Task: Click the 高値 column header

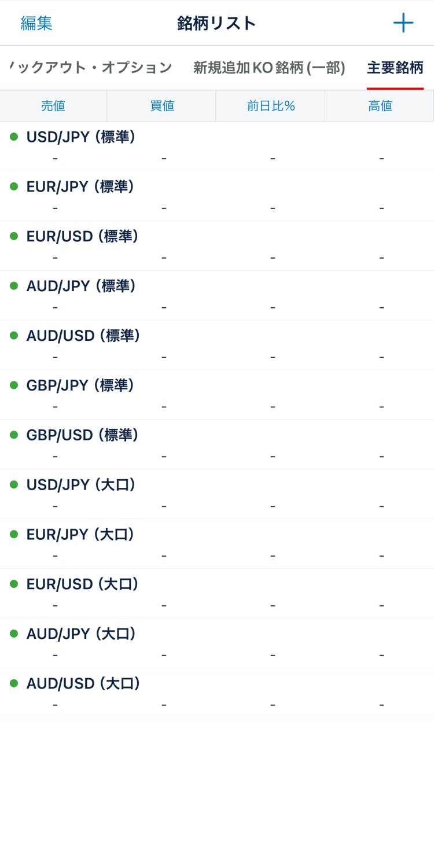Action: click(380, 106)
